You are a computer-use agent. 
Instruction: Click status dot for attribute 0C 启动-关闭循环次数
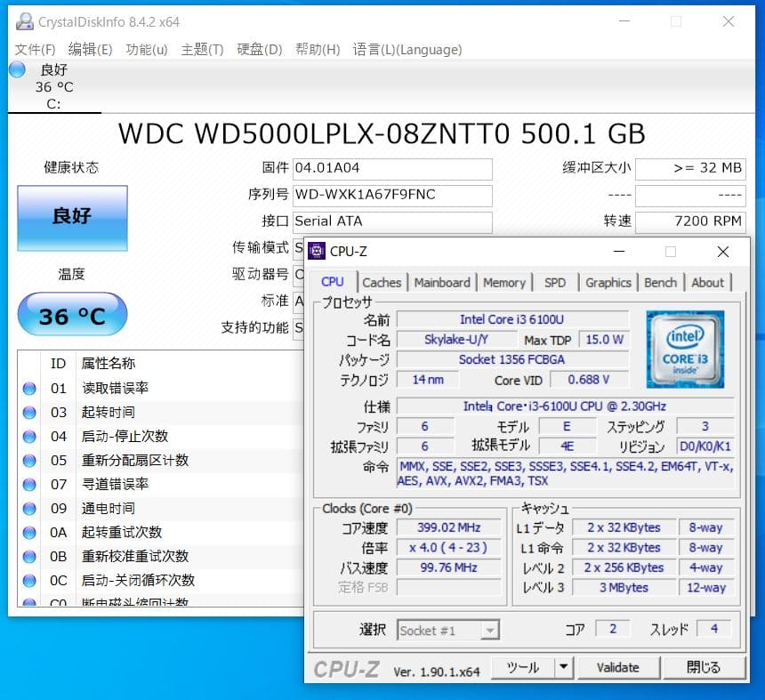coord(29,581)
